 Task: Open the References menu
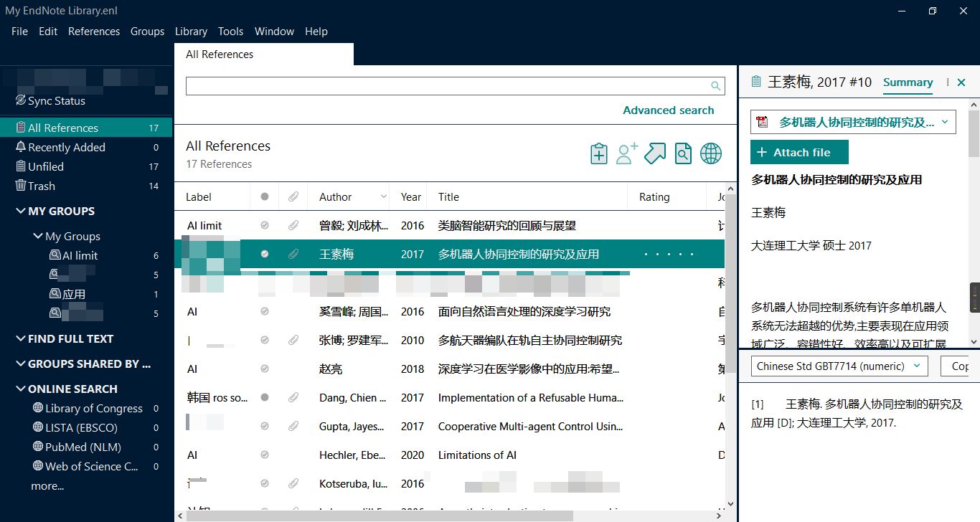point(94,32)
